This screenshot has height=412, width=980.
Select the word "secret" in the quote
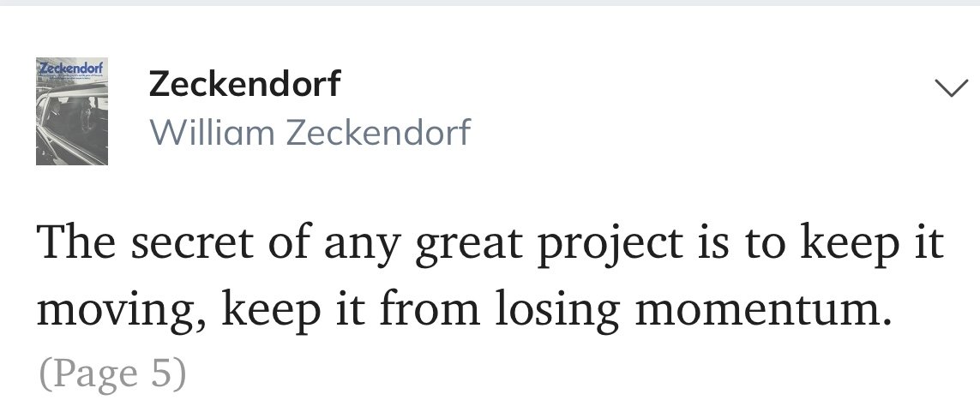point(192,244)
